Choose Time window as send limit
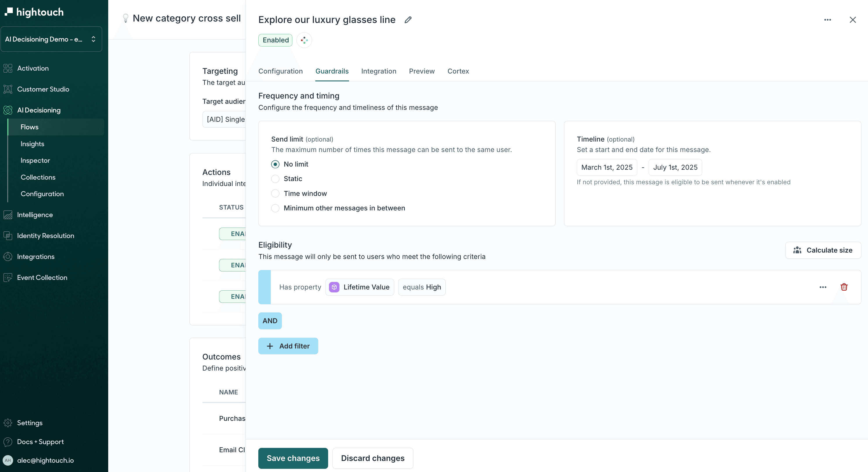Image resolution: width=868 pixels, height=472 pixels. click(275, 193)
